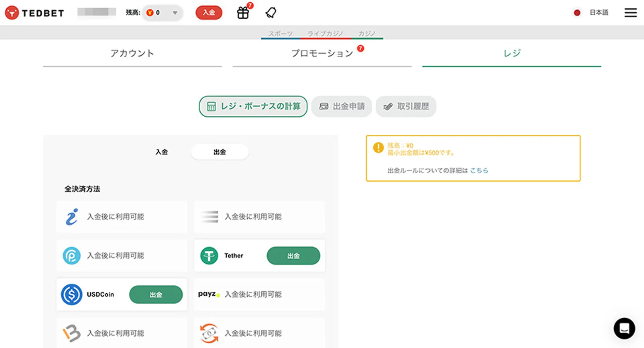Open 出金申請 withdrawal requests
Viewport: 644px width, 348px height.
point(341,107)
